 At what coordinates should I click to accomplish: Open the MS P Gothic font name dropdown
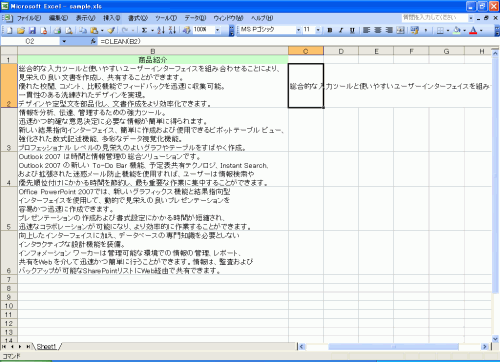click(298, 30)
